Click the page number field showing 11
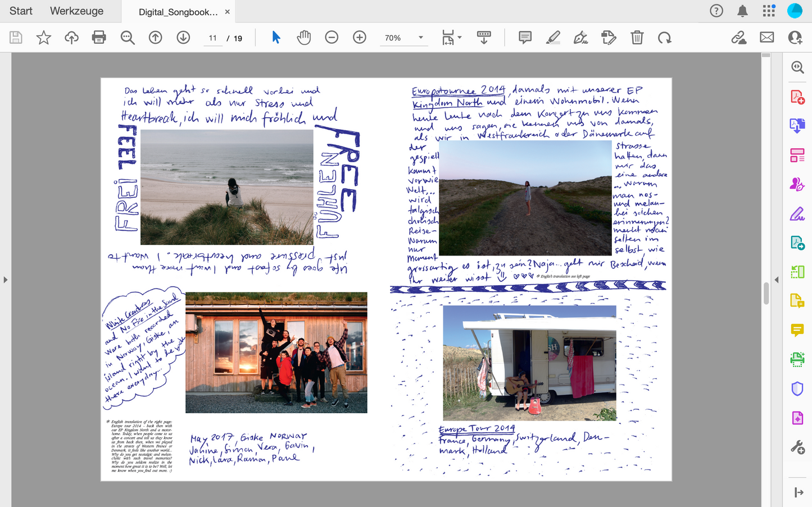This screenshot has height=507, width=812. click(212, 38)
